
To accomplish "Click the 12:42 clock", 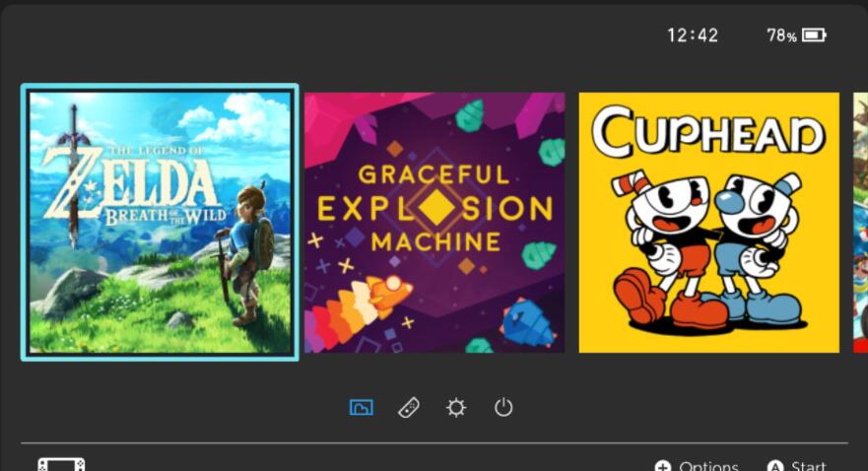I will click(x=693, y=35).
